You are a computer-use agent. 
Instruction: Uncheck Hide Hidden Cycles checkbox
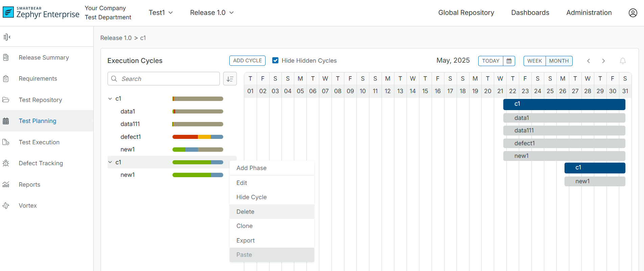tap(275, 60)
